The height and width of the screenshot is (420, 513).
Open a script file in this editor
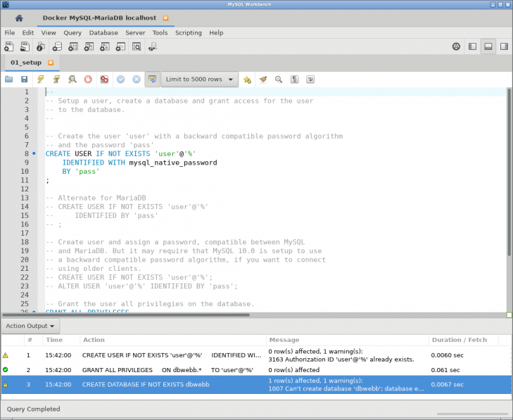(9, 79)
